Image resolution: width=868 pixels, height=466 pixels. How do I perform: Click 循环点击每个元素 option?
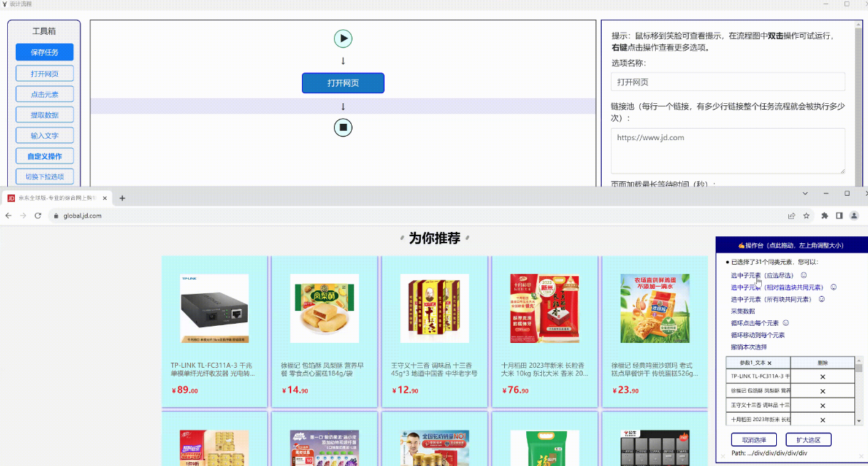tap(755, 323)
